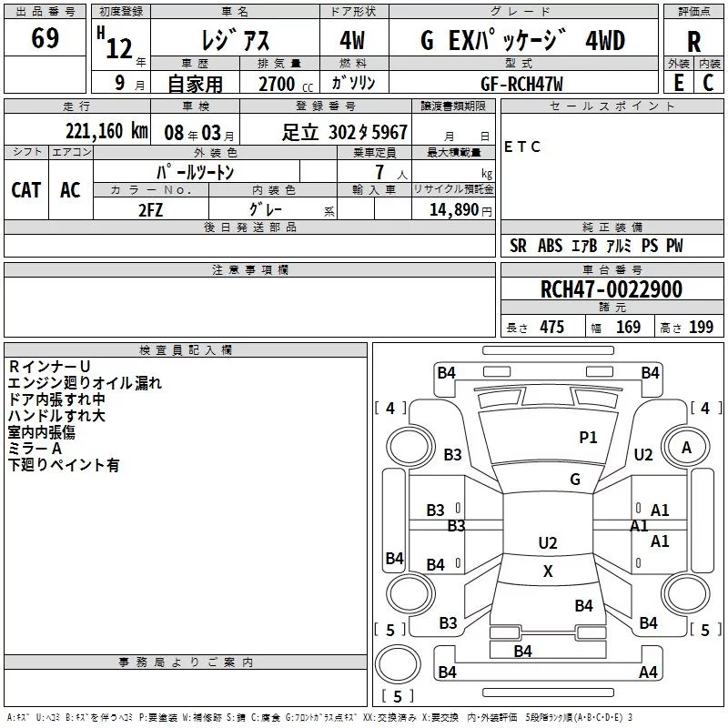This screenshot has width=728, height=728.
Task: Select the shift type CAT
Action: coord(26,190)
